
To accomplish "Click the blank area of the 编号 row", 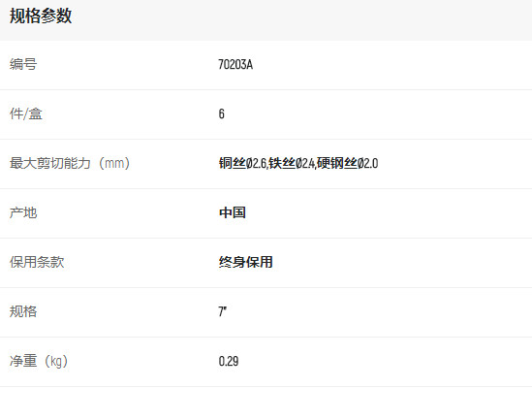I will [x=391, y=65].
